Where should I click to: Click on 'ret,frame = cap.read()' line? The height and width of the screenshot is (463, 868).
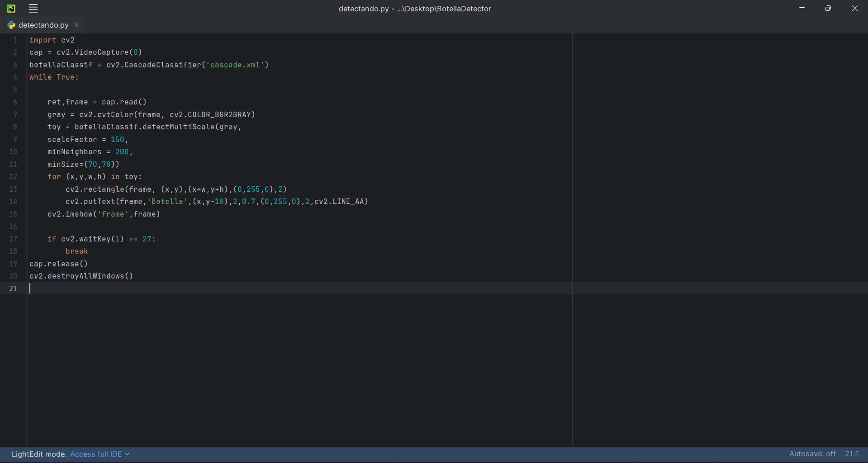[x=97, y=102]
